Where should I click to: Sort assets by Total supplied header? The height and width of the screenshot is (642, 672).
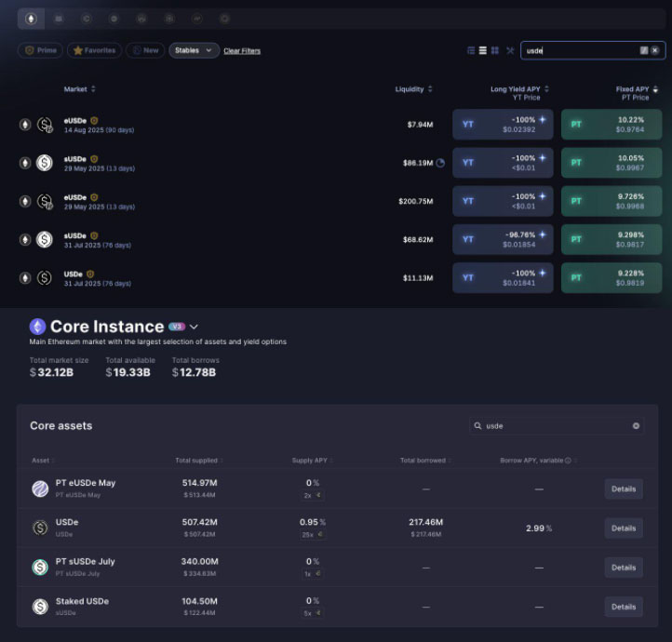pyautogui.click(x=199, y=461)
